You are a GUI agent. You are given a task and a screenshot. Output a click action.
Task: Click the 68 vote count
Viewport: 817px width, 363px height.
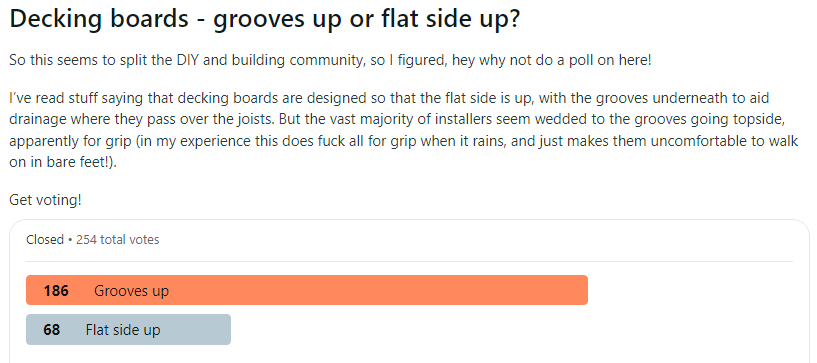coord(52,330)
